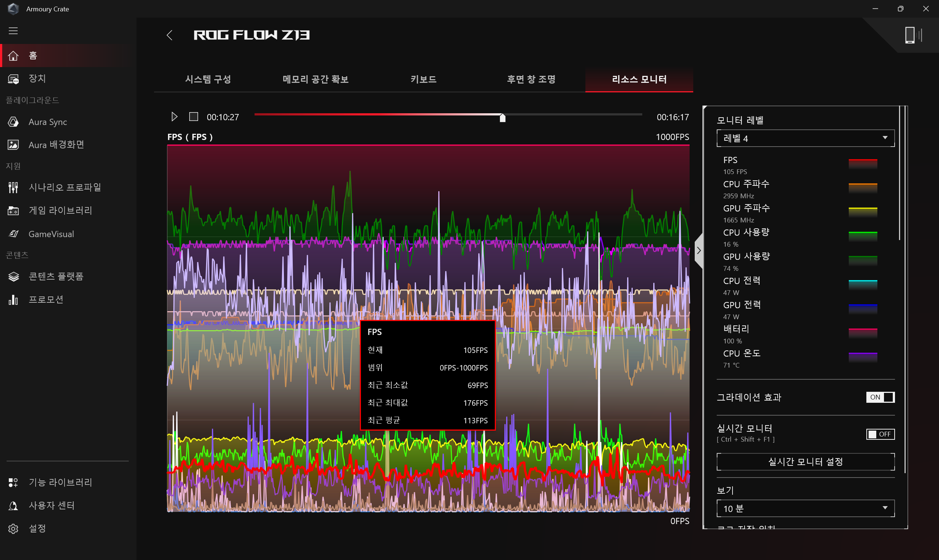Switch to keyboard (키보드) tab
The image size is (939, 560).
(424, 79)
